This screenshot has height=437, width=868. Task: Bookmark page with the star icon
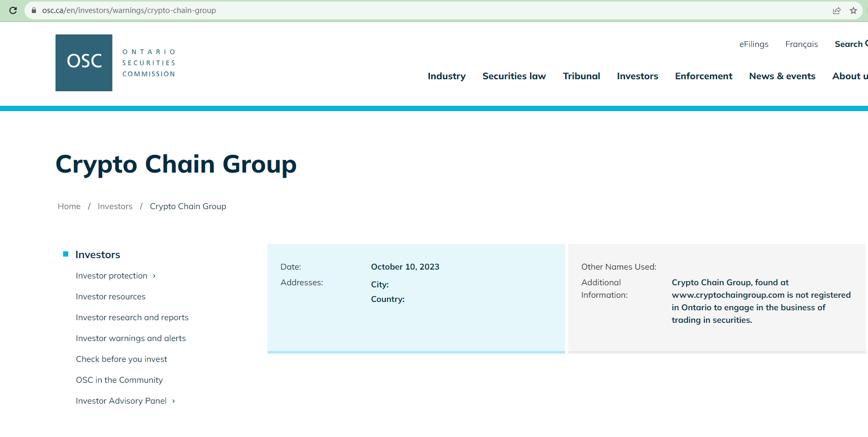click(853, 10)
